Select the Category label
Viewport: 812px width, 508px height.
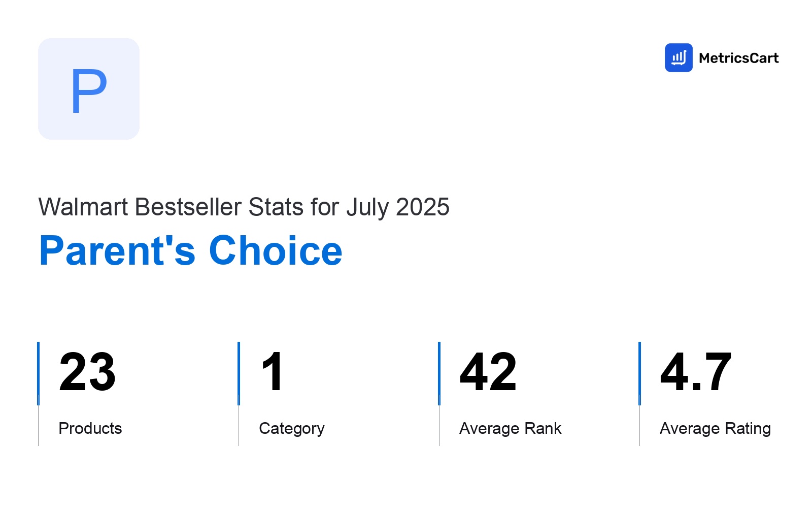coord(292,429)
